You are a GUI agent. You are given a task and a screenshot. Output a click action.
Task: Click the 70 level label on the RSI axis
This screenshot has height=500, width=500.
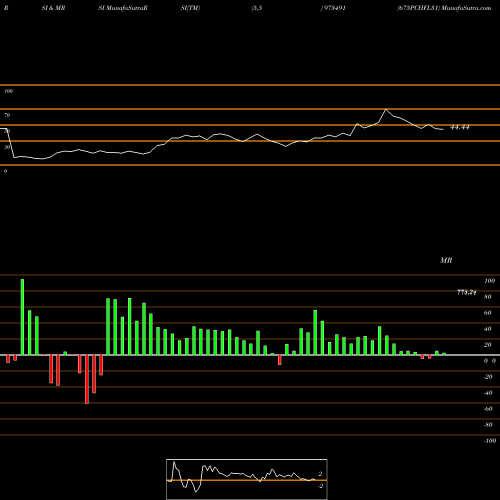(x=7, y=115)
